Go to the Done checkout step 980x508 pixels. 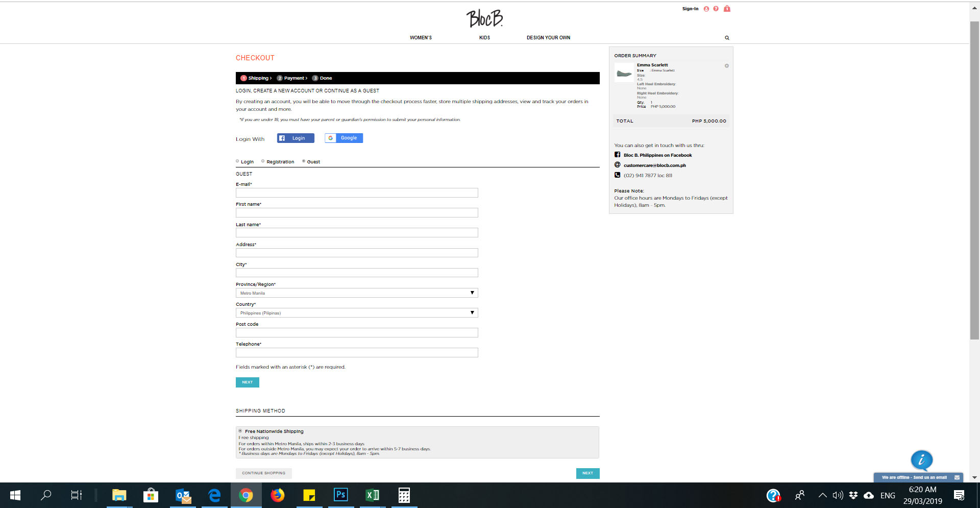323,78
